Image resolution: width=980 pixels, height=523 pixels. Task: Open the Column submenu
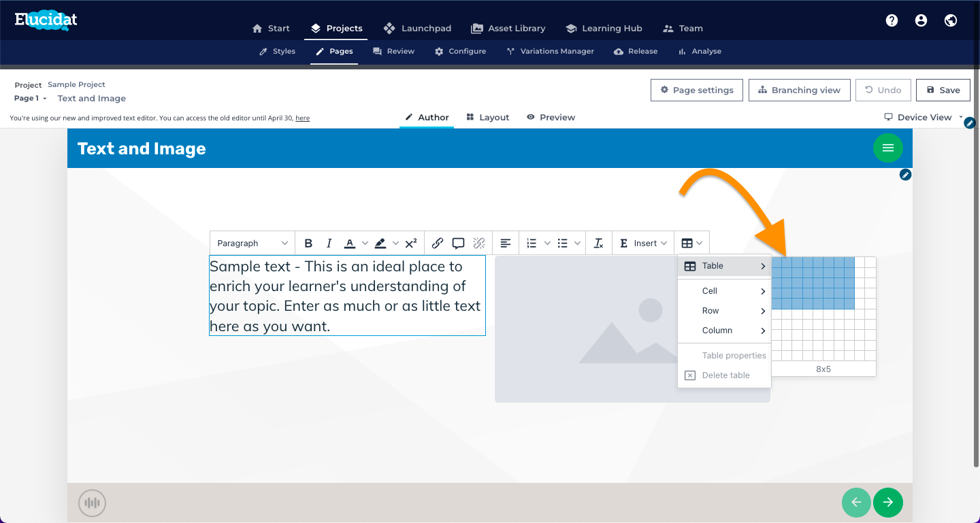click(724, 330)
